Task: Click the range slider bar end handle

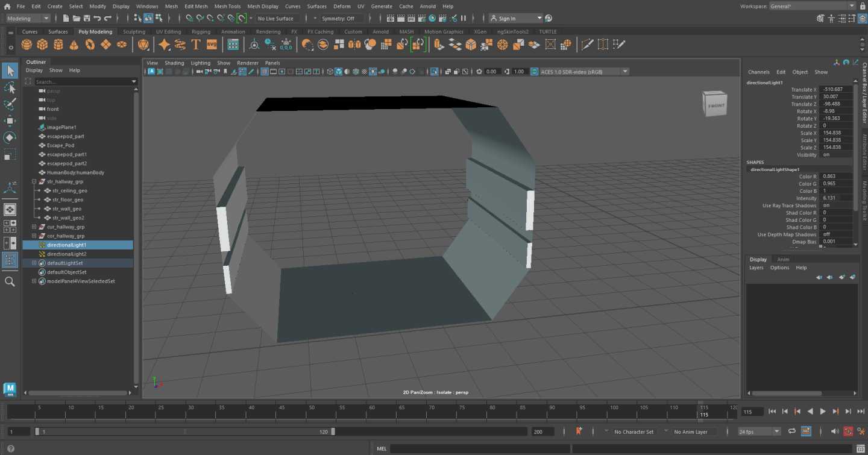Action: click(333, 431)
